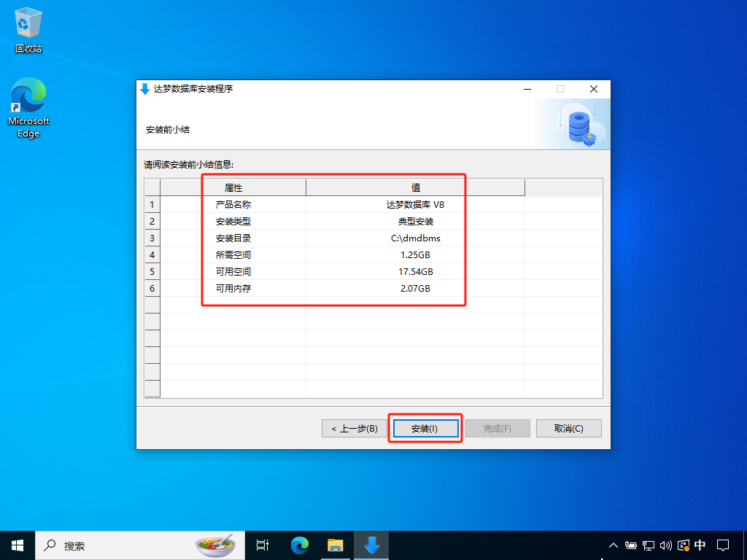
Task: Click the installer title bar arrow icon
Action: click(x=145, y=89)
